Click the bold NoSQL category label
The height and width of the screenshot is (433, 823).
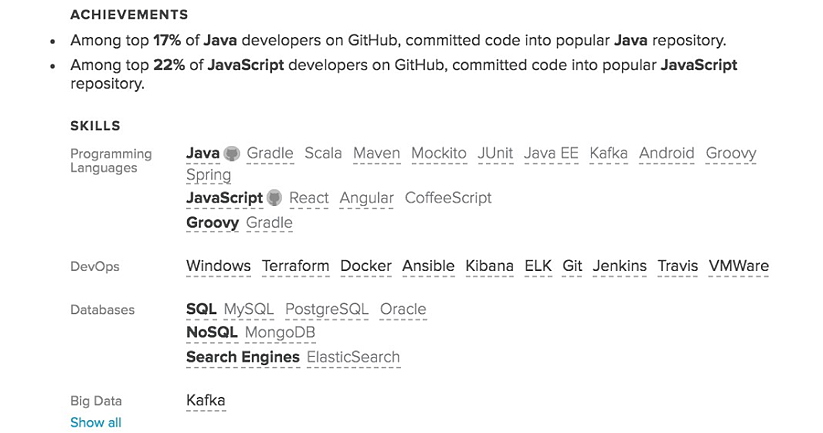[x=212, y=332]
